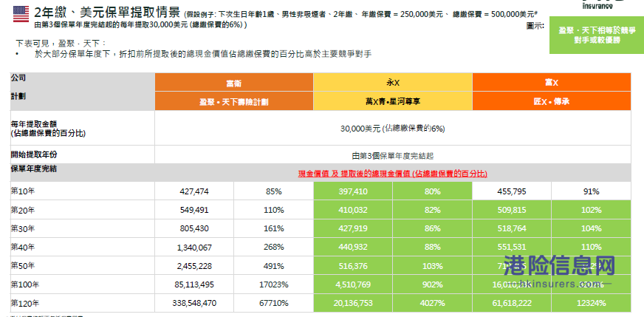Image resolution: width=644 pixels, height=317 pixels.
Task: Click the '17023%' cell
Action: [273, 284]
